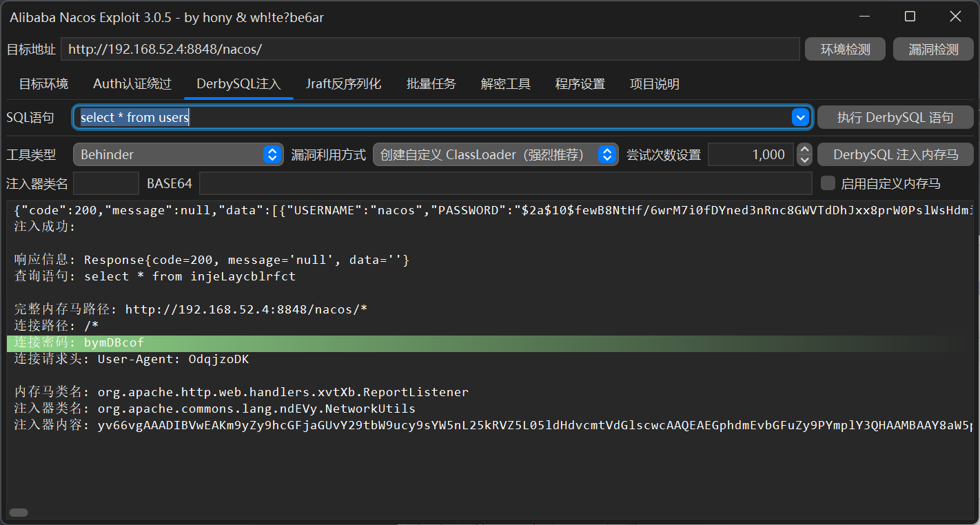
Task: Open the 目标环境 tab
Action: 43,84
